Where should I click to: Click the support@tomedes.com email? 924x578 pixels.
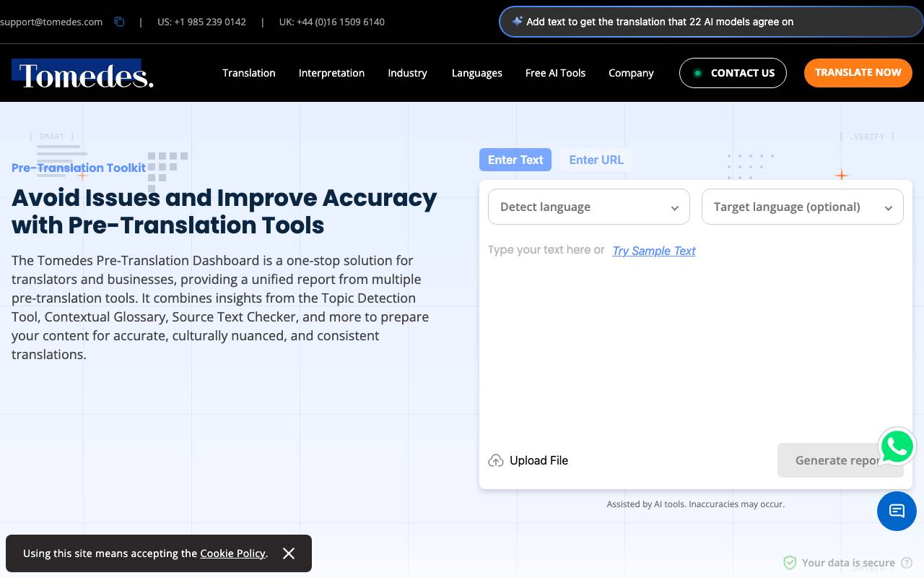coord(51,22)
